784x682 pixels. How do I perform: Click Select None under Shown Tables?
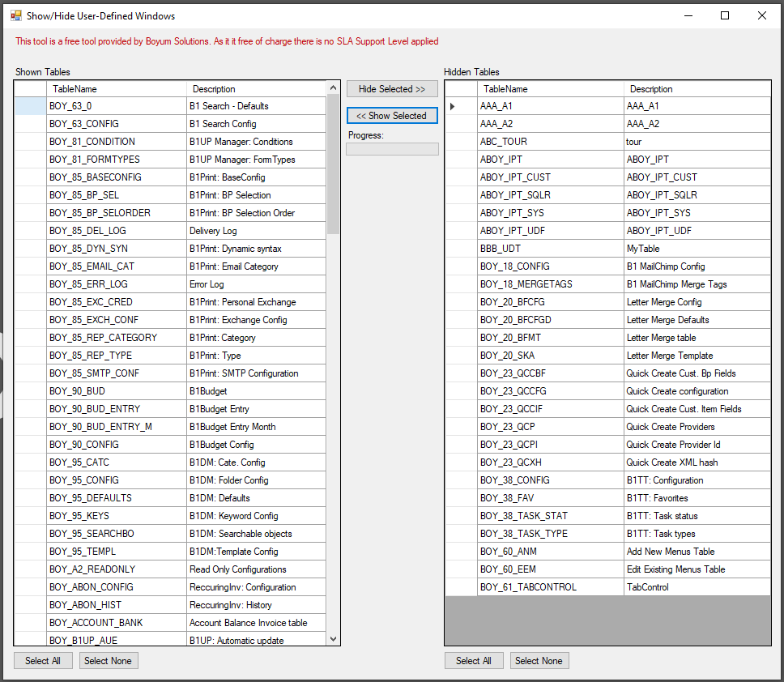click(x=108, y=660)
